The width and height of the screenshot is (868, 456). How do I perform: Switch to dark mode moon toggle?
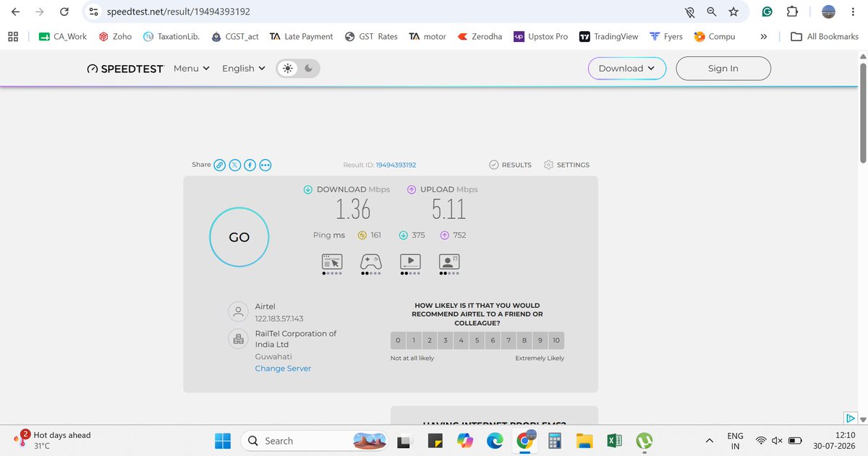click(x=309, y=69)
